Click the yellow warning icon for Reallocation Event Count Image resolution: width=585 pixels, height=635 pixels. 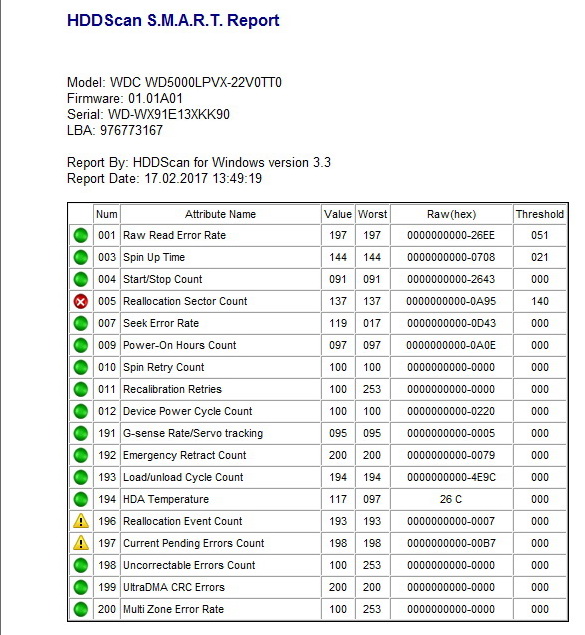tap(81, 521)
